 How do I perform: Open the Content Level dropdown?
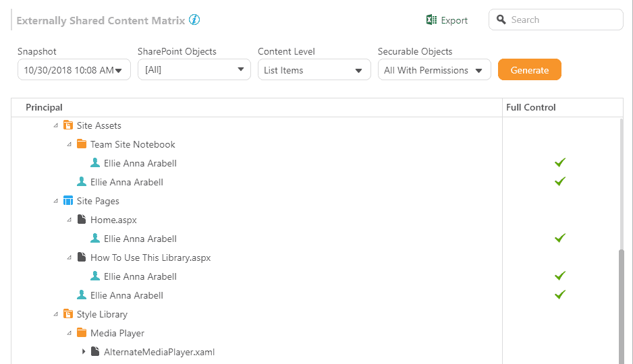pyautogui.click(x=314, y=70)
